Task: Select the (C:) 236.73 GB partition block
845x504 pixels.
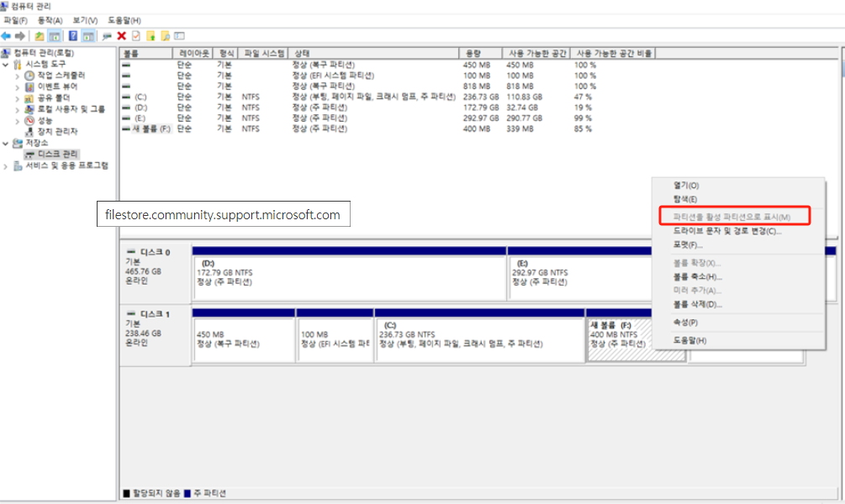Action: [x=479, y=340]
